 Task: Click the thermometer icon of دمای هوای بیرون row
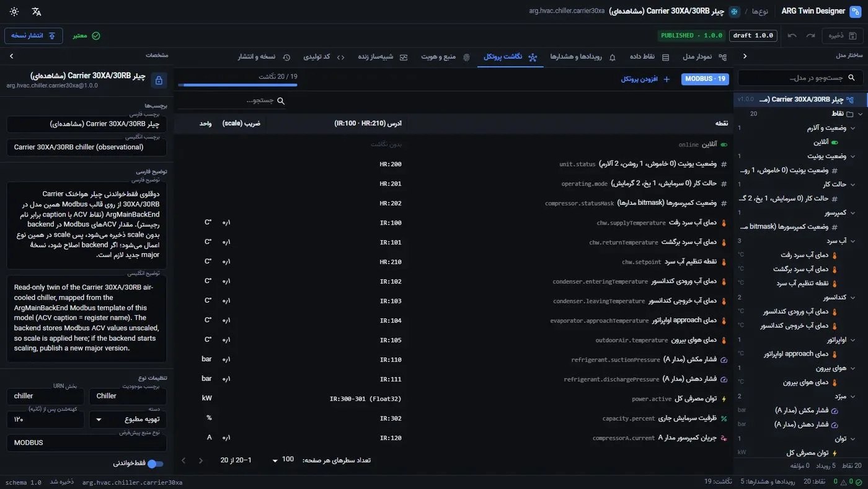pyautogui.click(x=724, y=340)
